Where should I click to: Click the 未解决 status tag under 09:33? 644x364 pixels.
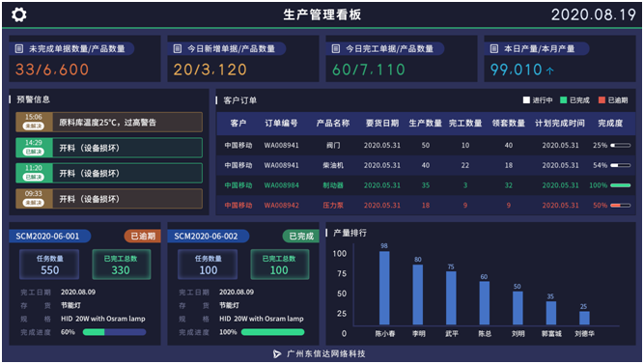(x=34, y=203)
